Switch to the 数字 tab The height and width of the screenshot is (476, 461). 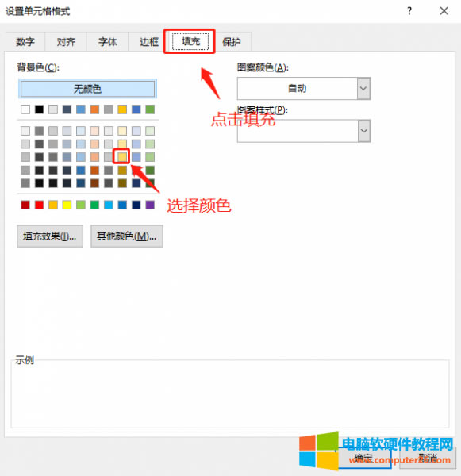tap(25, 41)
